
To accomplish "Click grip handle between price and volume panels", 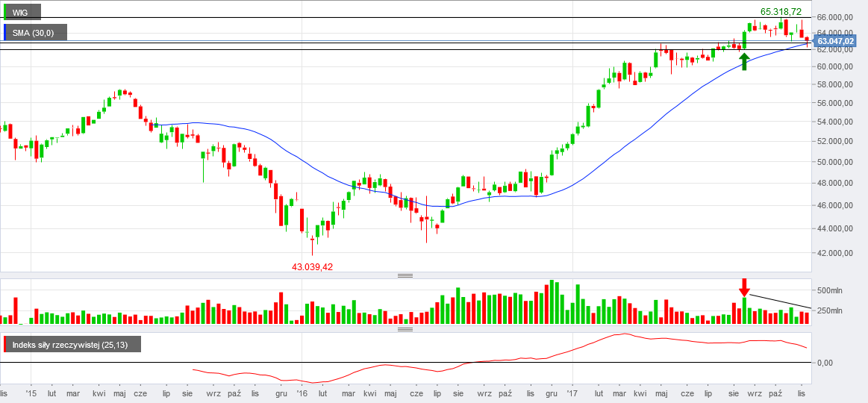I will [406, 275].
